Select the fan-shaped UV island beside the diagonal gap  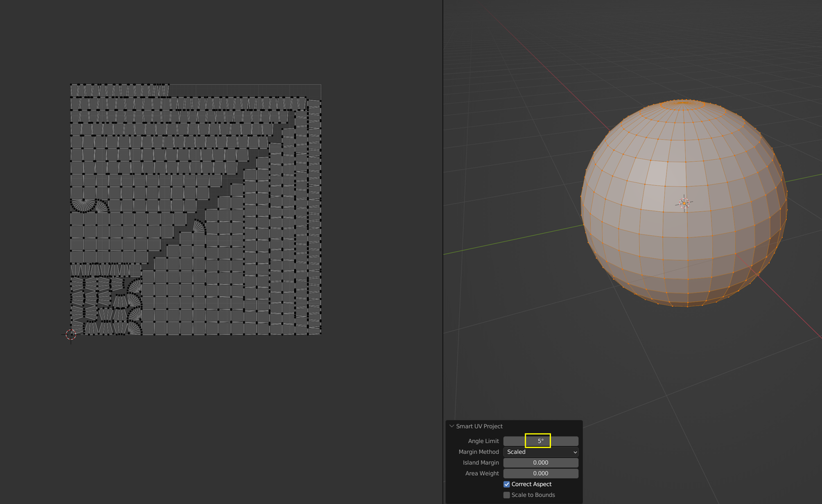click(199, 226)
